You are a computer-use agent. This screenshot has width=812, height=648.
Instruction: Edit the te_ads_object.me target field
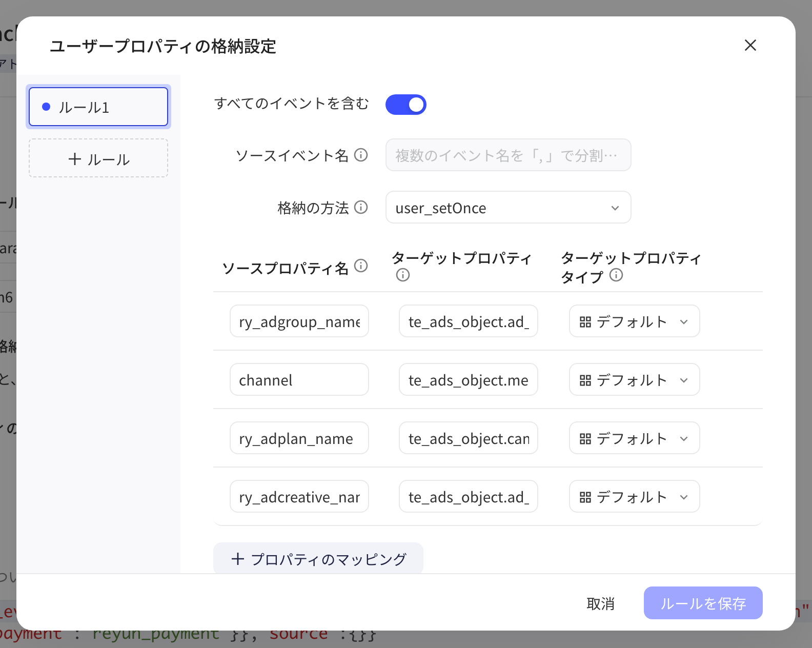(x=469, y=380)
